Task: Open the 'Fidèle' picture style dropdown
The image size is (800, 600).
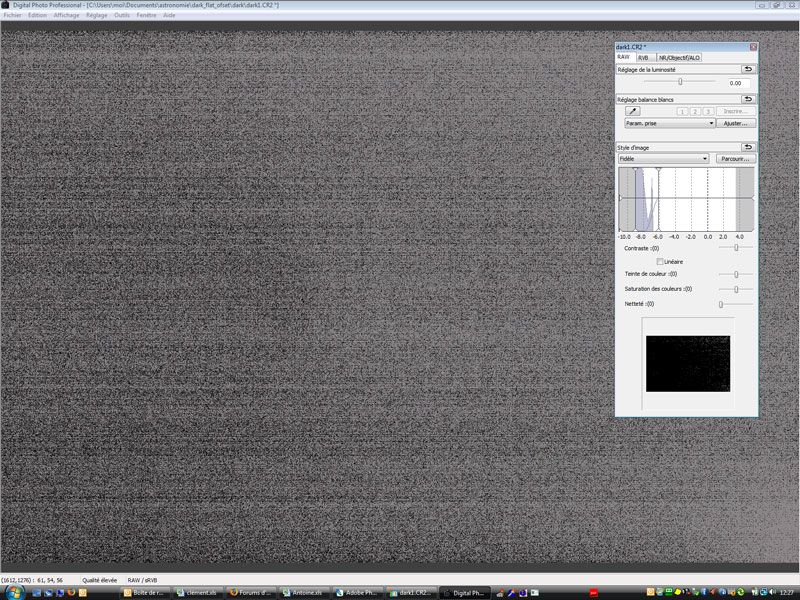Action: click(663, 159)
